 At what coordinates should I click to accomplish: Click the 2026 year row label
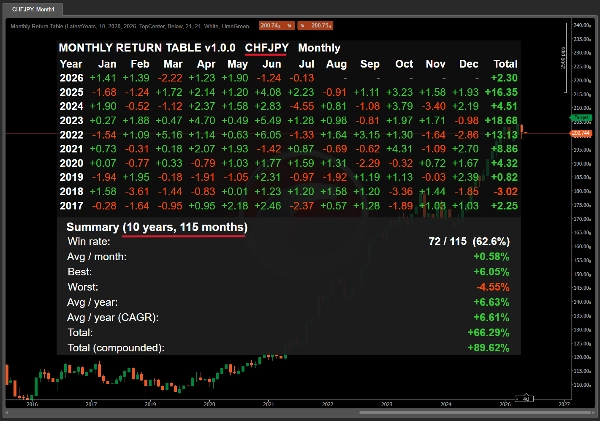[71, 78]
